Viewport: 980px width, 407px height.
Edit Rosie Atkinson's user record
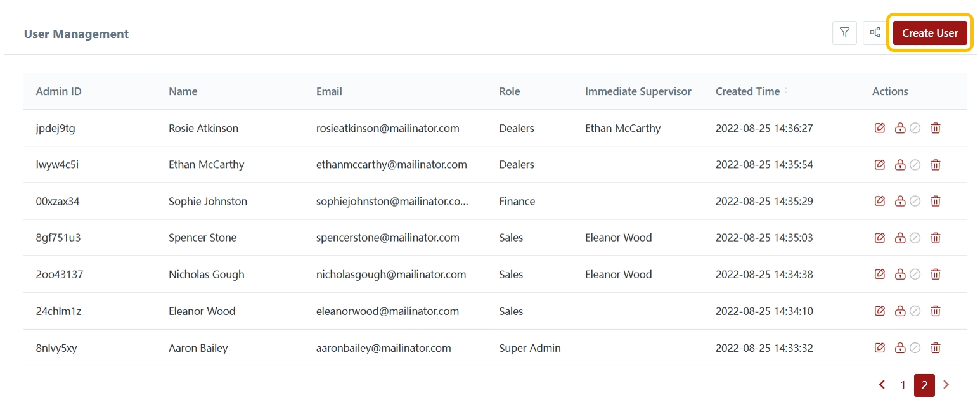tap(879, 128)
